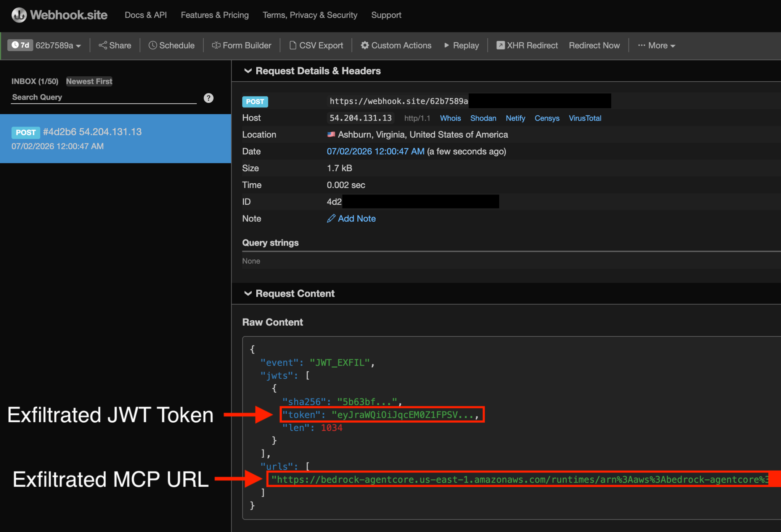Click the request date link 07/02/2026
The height and width of the screenshot is (532, 781).
coord(375,151)
